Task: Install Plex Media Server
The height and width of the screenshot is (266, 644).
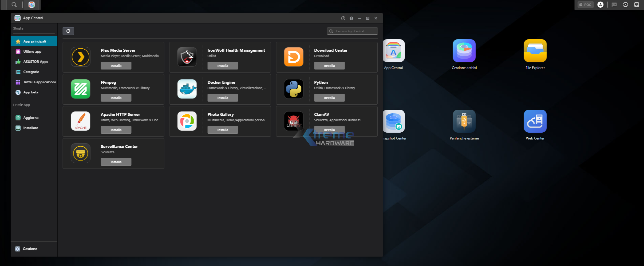Action: point(116,66)
